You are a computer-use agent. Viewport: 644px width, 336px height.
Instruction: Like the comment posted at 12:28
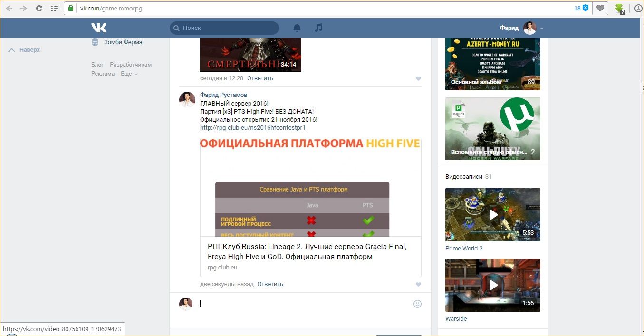click(x=418, y=78)
